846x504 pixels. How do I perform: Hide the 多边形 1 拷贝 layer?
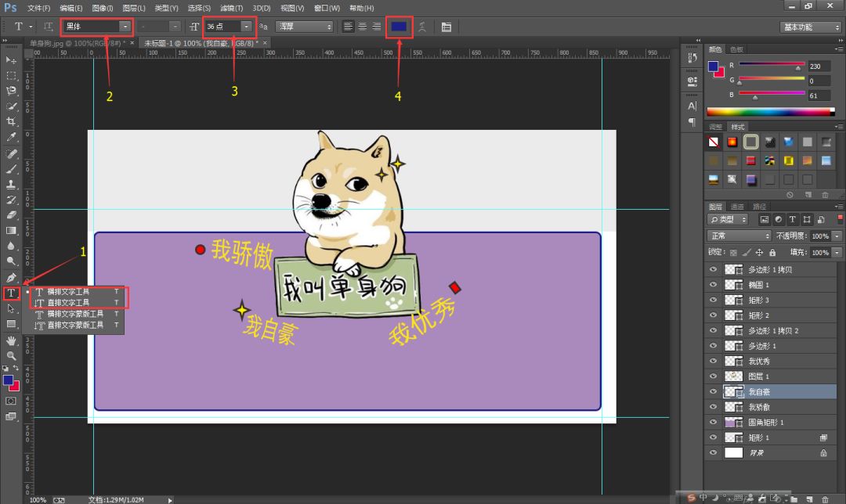pos(714,269)
